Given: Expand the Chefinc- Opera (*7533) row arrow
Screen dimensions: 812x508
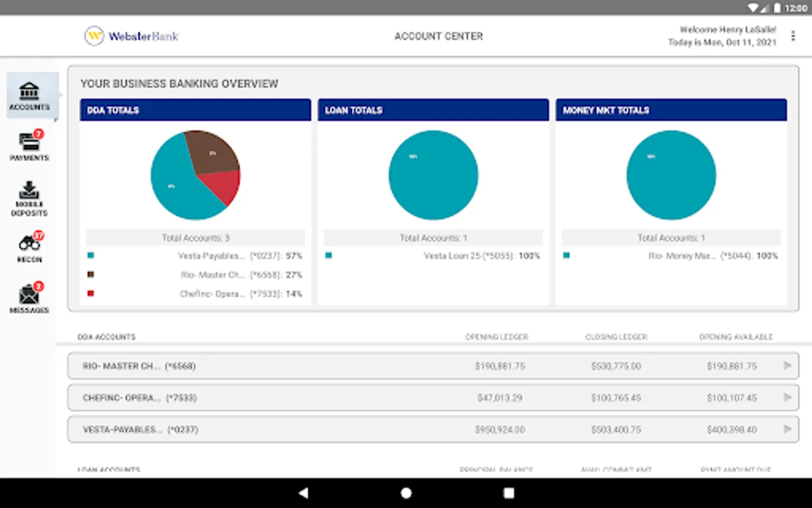Looking at the screenshot, I should 788,397.
